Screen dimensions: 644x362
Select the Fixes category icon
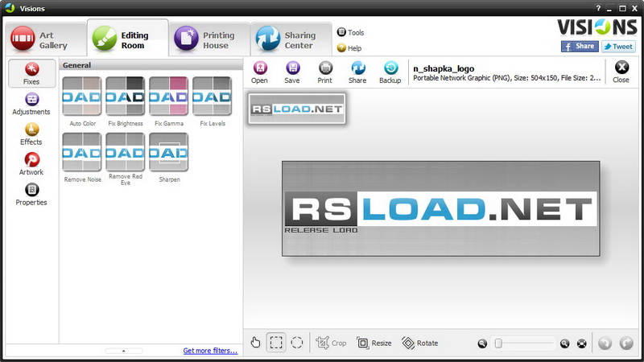tap(31, 73)
